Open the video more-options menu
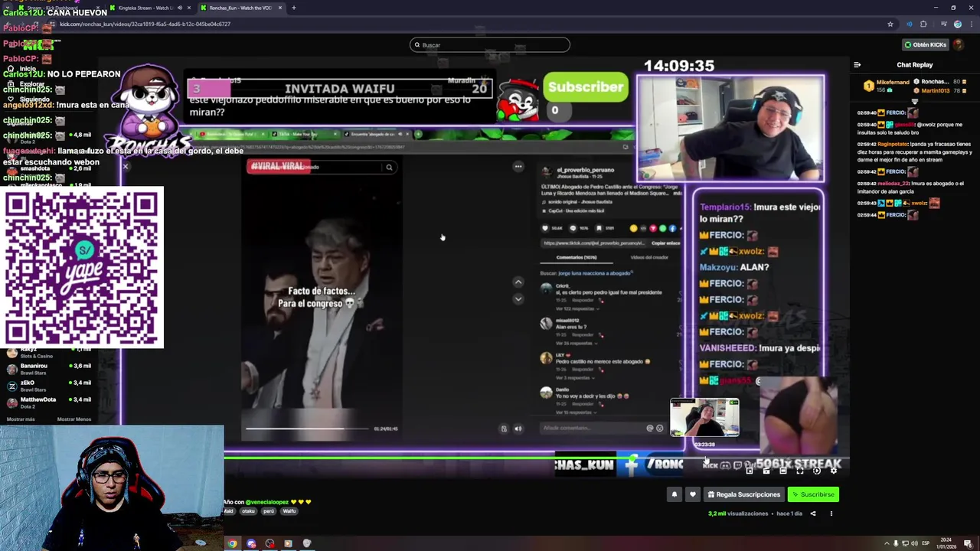 click(x=831, y=514)
